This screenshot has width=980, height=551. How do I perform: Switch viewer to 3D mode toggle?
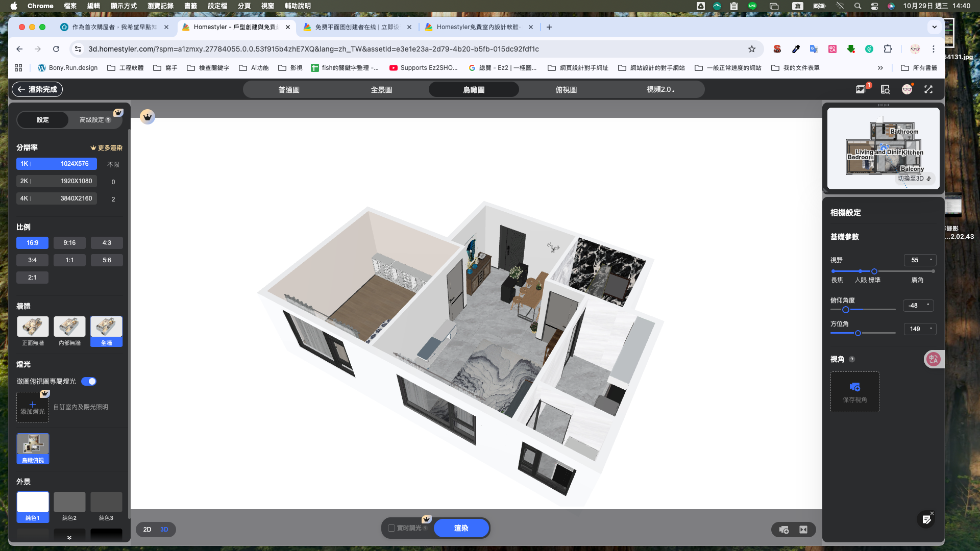(x=164, y=530)
